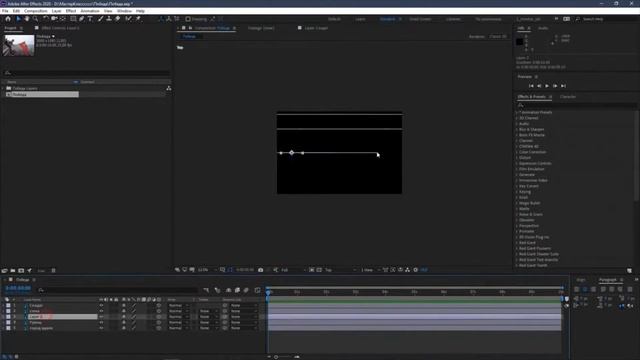Hide layer 2 with its eye icon
640x360 pixels.
[101, 311]
